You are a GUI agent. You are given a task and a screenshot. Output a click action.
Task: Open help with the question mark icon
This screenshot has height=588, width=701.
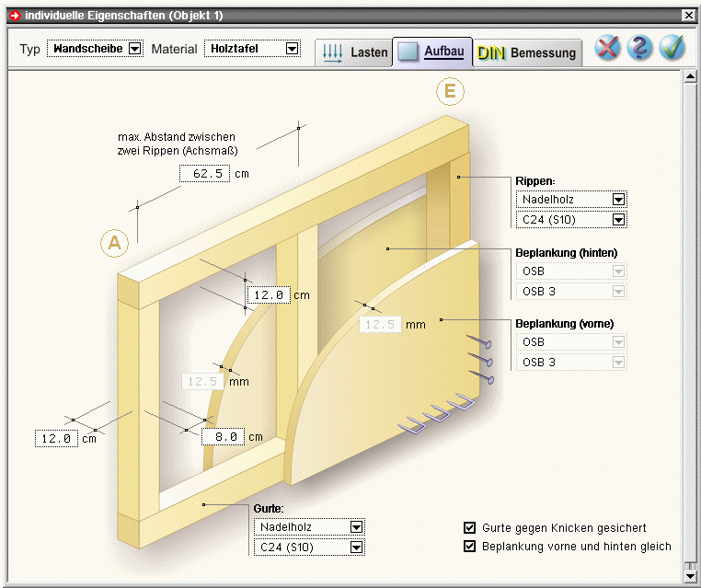[639, 49]
